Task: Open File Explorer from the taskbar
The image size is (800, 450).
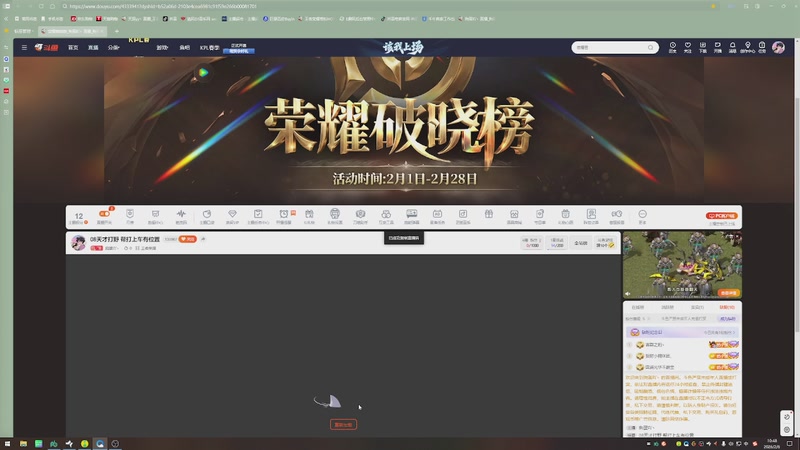Action: 23,444
